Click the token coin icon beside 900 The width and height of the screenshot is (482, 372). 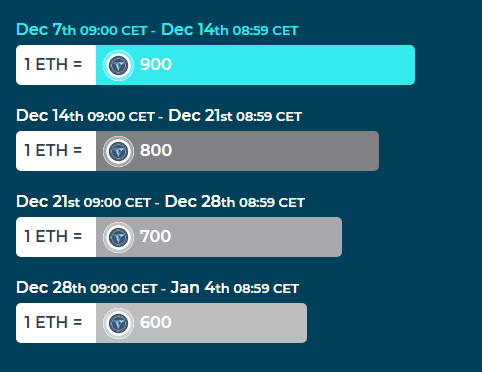pos(118,65)
